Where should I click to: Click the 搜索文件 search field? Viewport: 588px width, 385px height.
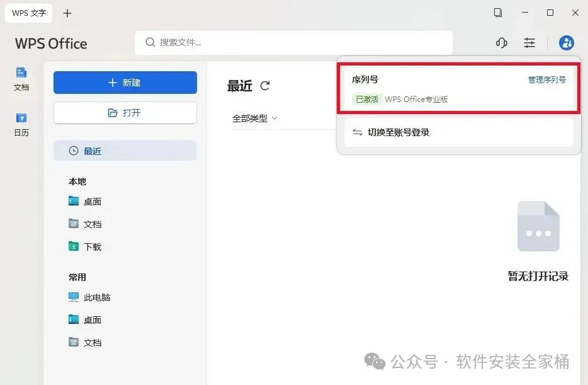click(x=293, y=42)
